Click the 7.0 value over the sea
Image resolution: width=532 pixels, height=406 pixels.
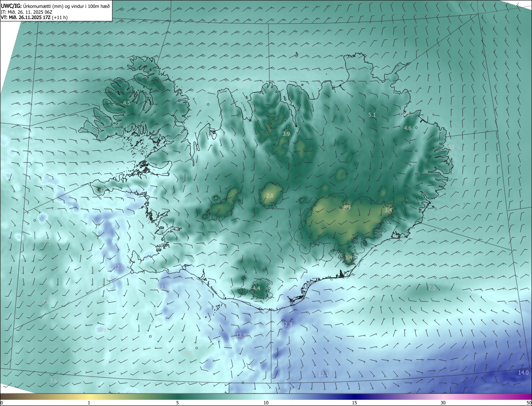point(432,288)
